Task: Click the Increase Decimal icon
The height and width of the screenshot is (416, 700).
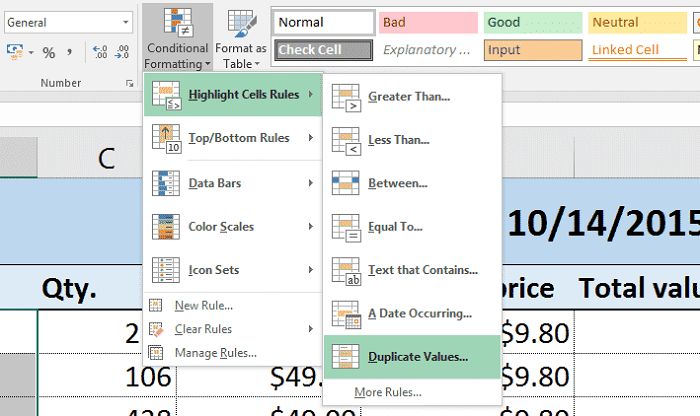Action: pos(99,52)
